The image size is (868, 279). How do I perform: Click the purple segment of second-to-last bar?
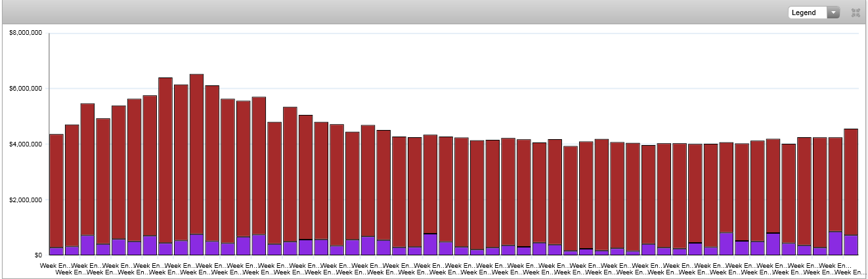click(x=835, y=243)
